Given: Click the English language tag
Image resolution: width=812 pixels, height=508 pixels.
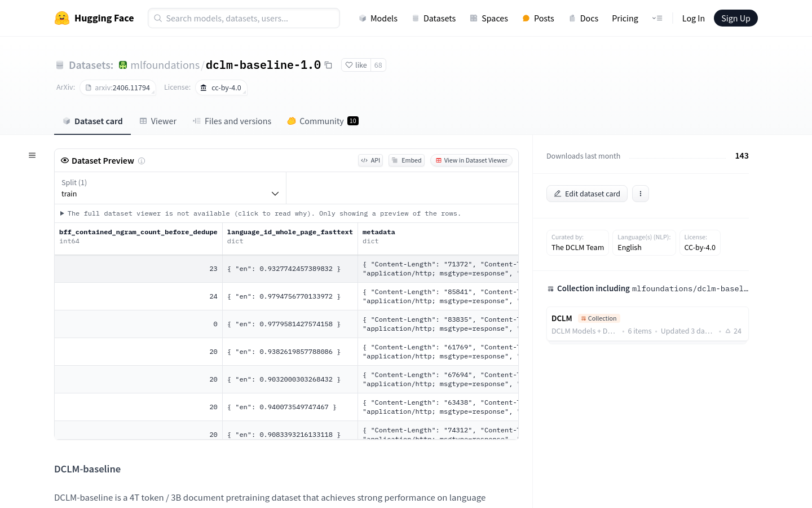Looking at the screenshot, I should pyautogui.click(x=644, y=243).
